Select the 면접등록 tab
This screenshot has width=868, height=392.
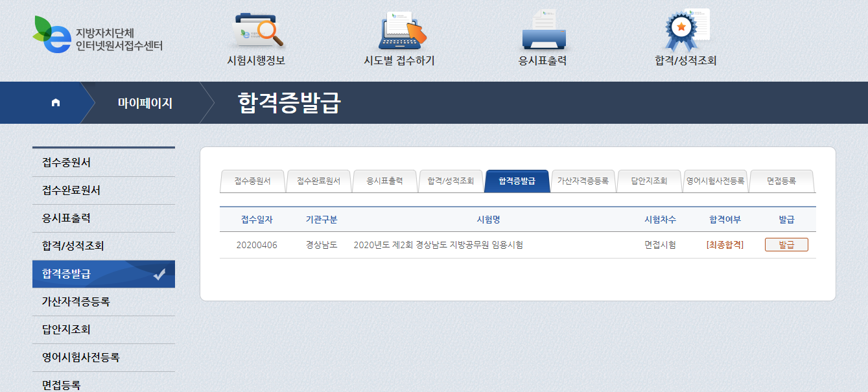coord(781,181)
